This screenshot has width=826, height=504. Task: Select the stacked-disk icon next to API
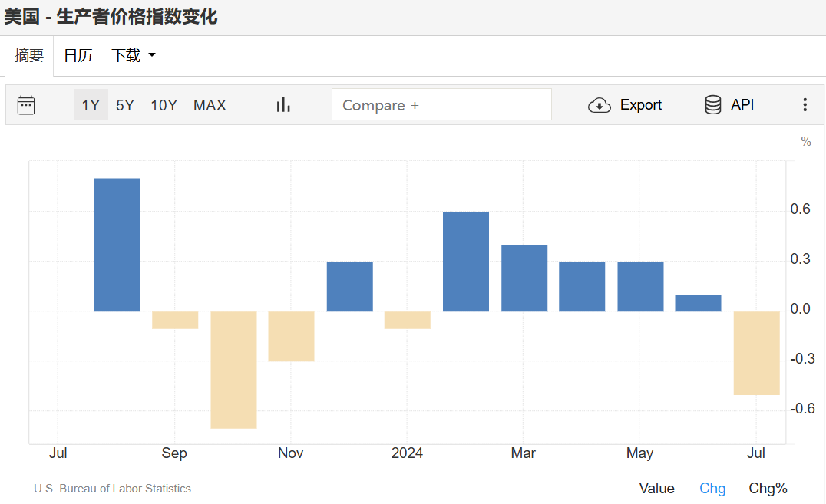712,104
